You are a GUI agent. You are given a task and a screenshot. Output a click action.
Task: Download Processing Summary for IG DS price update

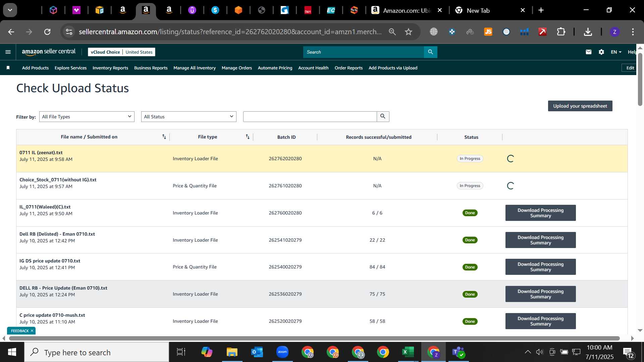point(540,267)
